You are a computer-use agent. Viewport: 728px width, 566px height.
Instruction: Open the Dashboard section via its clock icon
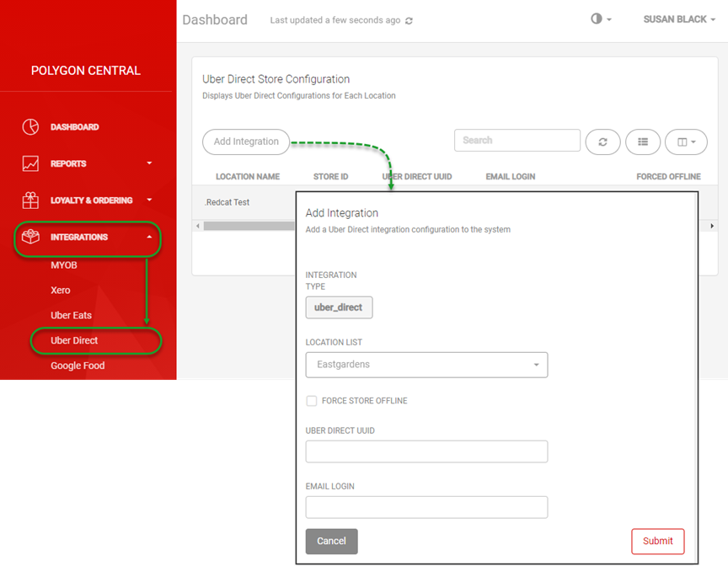point(30,126)
